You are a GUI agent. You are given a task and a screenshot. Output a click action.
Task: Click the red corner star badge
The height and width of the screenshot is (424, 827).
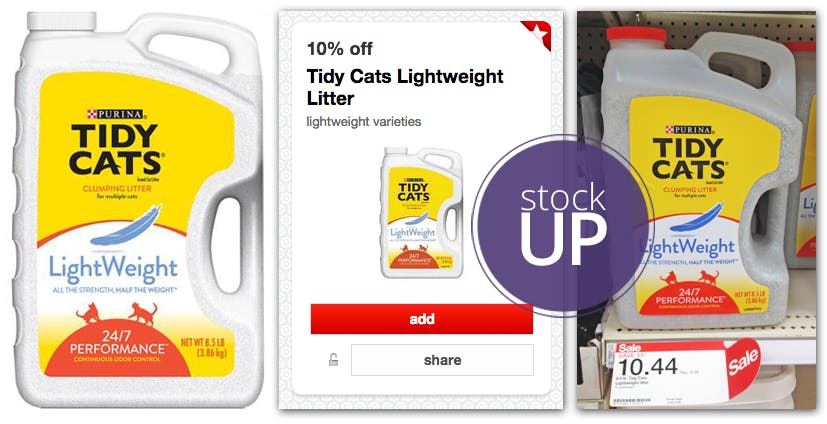[x=536, y=34]
